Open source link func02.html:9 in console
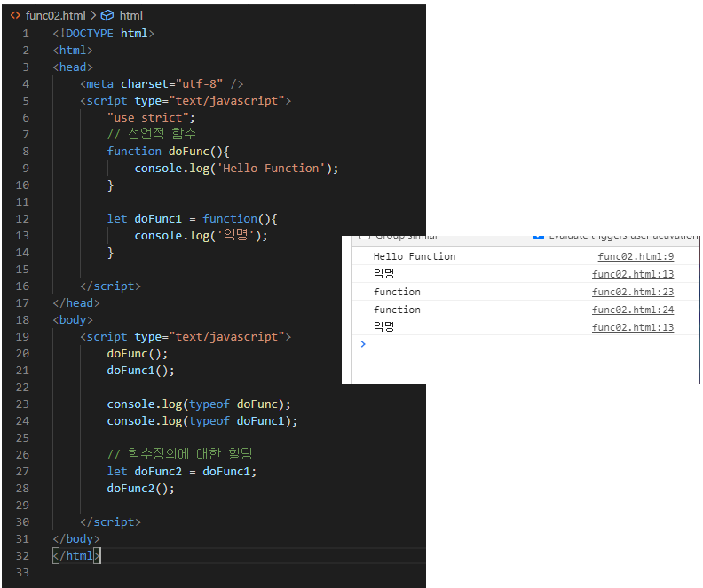 [x=636, y=256]
